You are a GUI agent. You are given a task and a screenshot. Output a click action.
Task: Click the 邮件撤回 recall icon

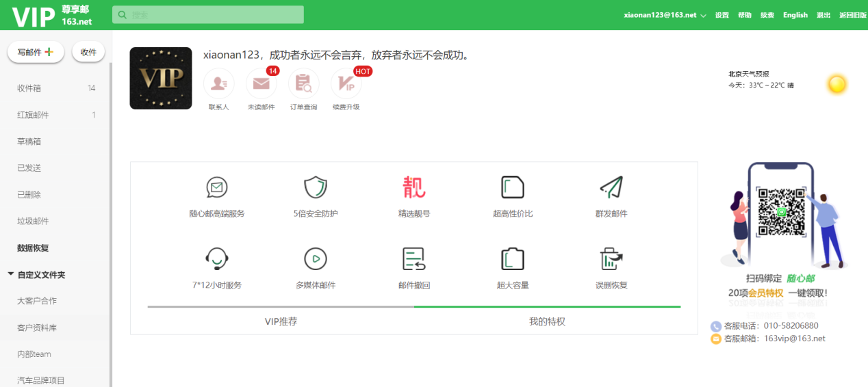tap(414, 259)
